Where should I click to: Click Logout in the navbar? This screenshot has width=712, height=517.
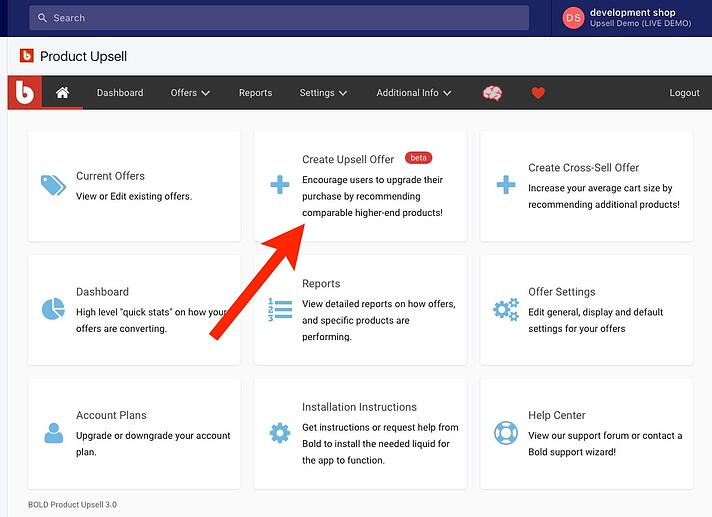pos(684,93)
